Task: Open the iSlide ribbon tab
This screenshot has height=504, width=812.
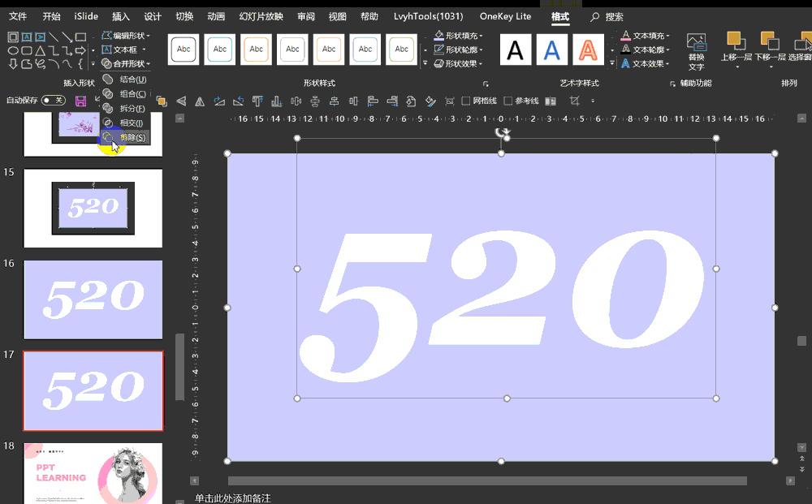Action: [86, 16]
